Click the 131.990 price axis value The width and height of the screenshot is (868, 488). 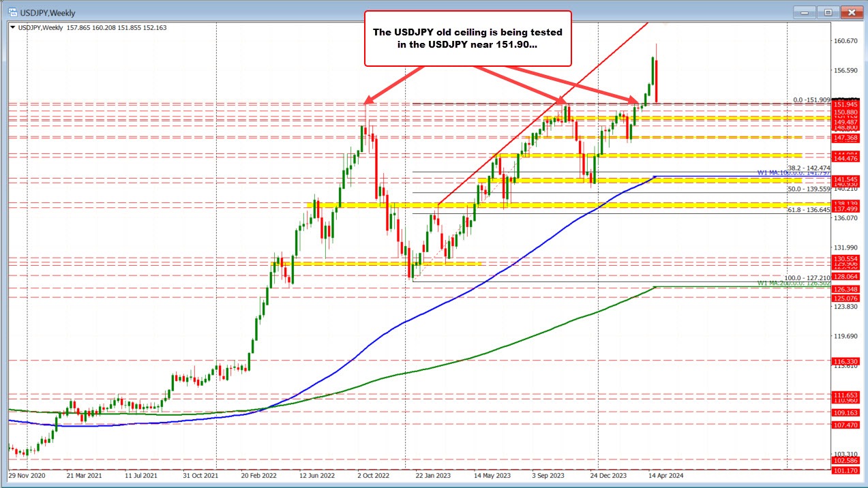click(846, 247)
